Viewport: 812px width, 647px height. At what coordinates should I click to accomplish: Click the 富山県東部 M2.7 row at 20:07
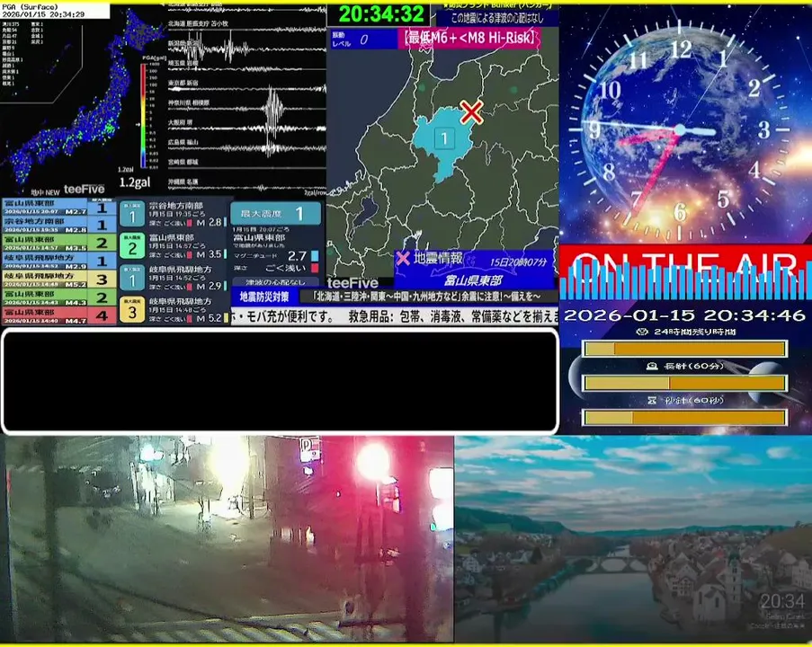coord(58,207)
